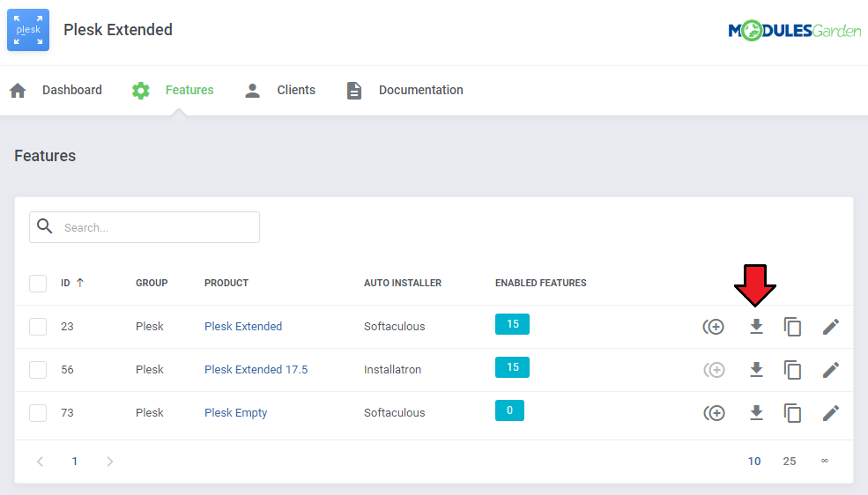The image size is (868, 495).
Task: Open the Plesk Extended product link
Action: click(243, 326)
